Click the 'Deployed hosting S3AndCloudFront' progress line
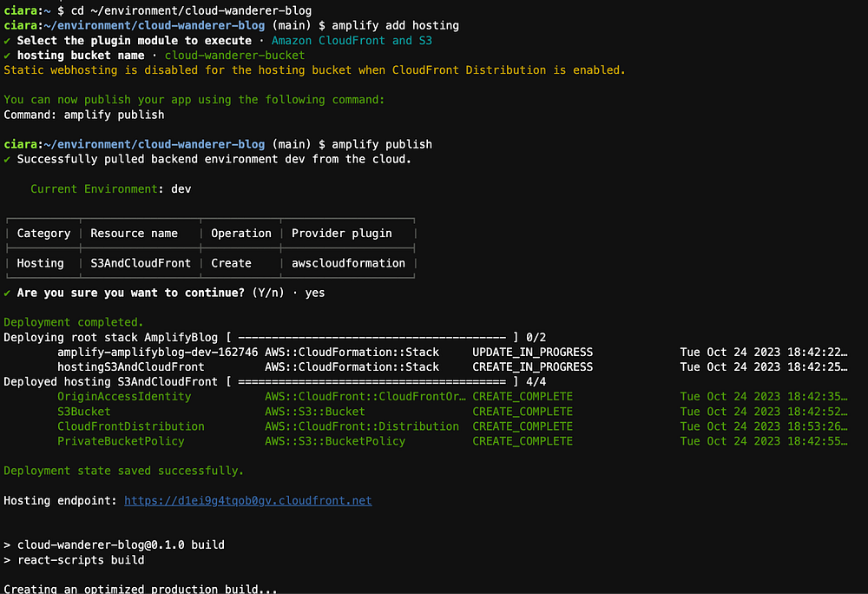Screen dimensions: 868x594 pyautogui.click(x=274, y=381)
